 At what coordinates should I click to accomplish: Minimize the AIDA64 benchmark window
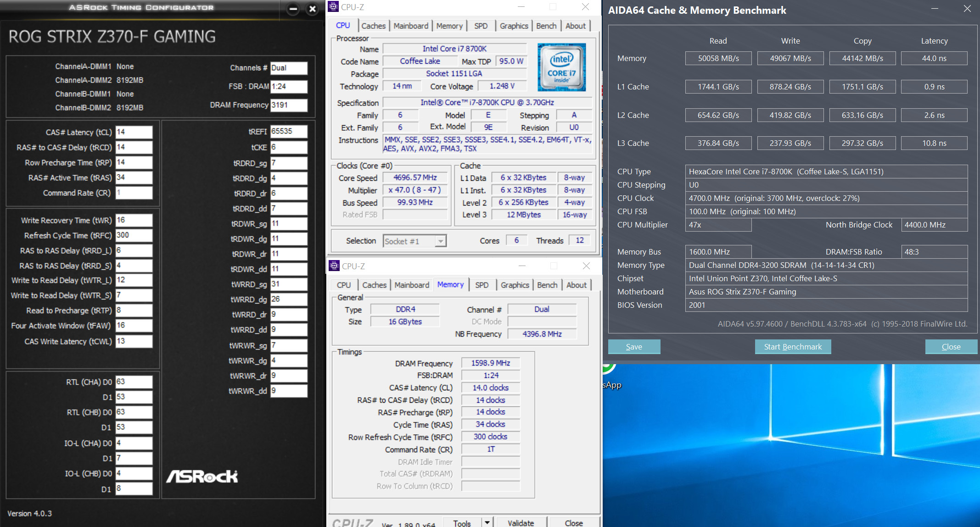click(x=934, y=9)
